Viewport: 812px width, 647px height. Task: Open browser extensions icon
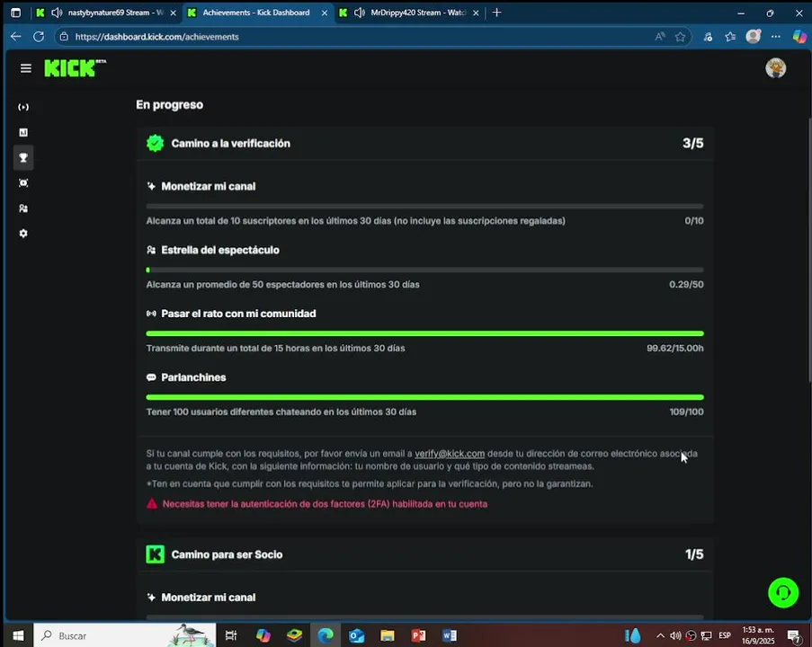click(x=708, y=37)
